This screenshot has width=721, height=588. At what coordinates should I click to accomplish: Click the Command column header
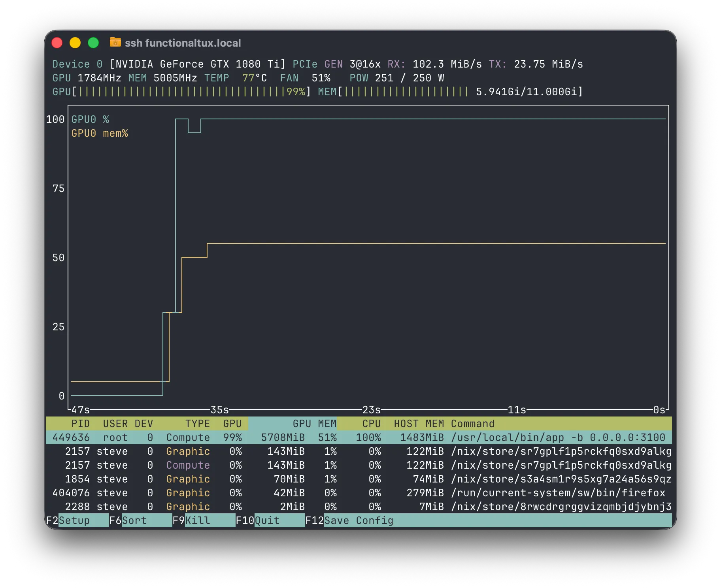(x=473, y=424)
